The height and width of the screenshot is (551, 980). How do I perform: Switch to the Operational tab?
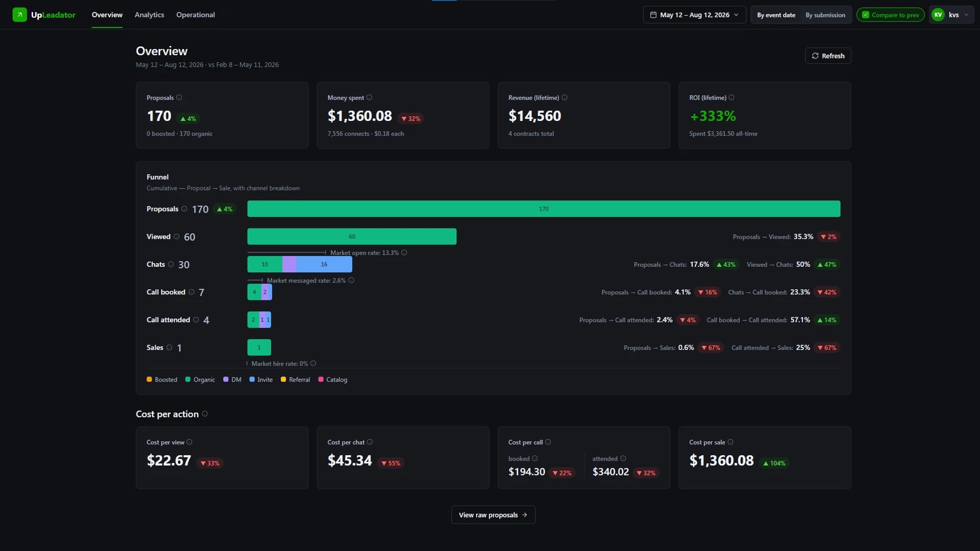coord(195,15)
